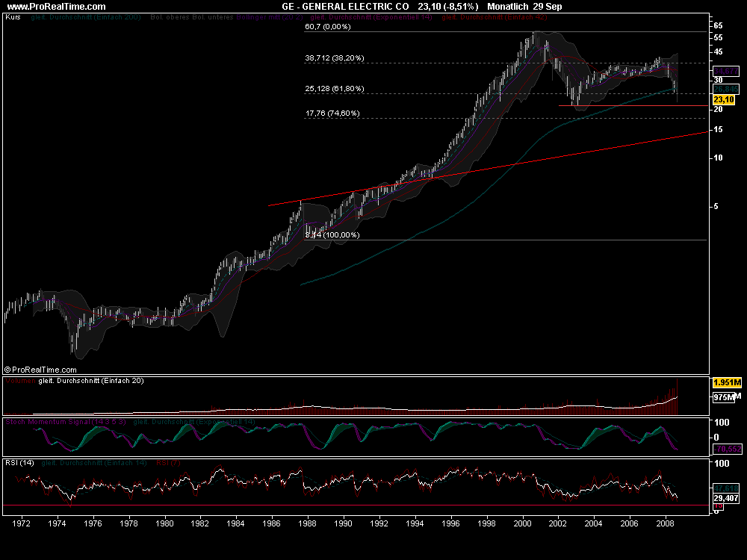Click price axis label 15
Screen dimensions: 747x560
(x=718, y=129)
